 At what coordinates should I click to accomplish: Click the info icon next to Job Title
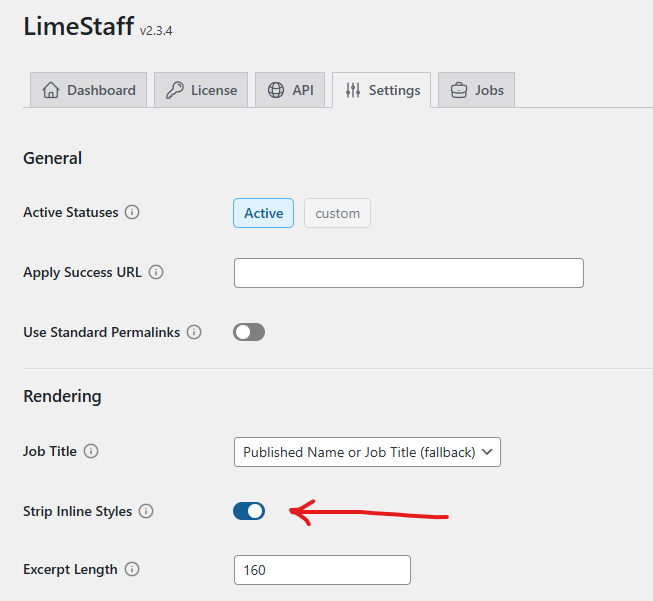click(x=91, y=451)
